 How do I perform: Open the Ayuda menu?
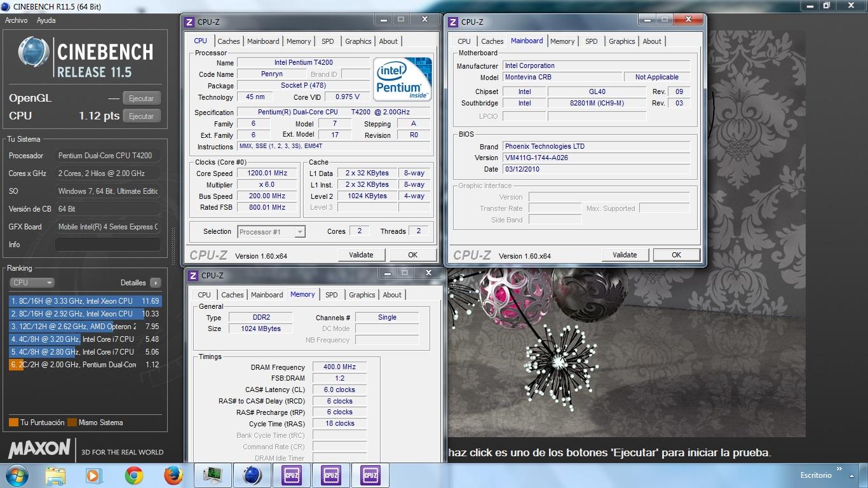click(x=46, y=20)
